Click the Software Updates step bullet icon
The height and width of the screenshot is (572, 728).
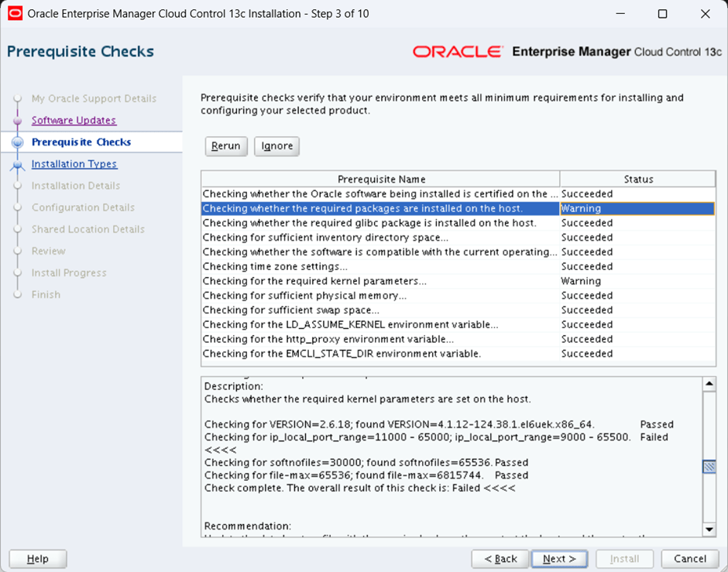coord(19,121)
